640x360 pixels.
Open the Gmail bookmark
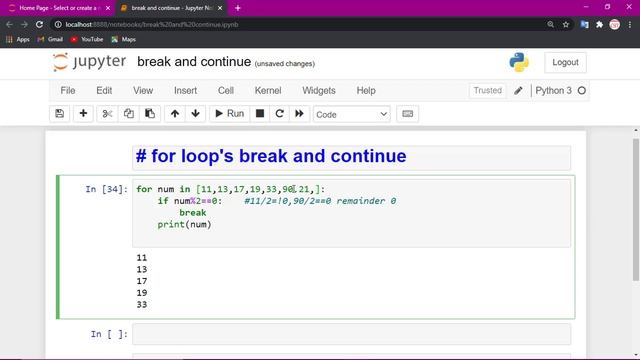tap(50, 40)
